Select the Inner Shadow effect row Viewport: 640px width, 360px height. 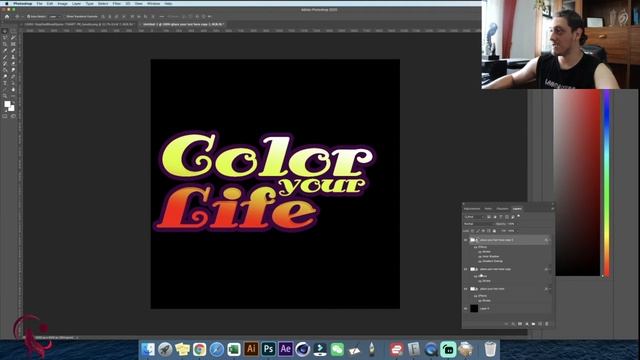point(491,256)
